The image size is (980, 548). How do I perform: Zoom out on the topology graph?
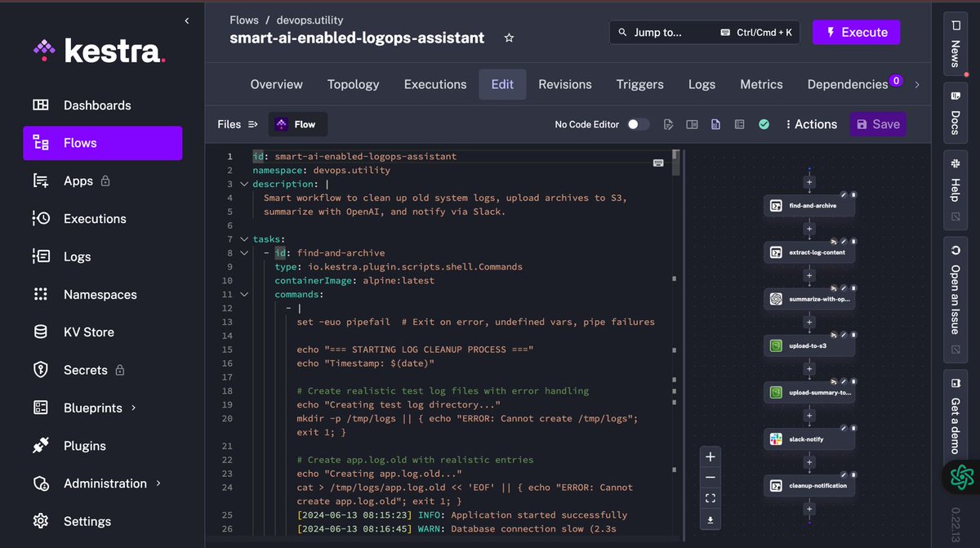pyautogui.click(x=710, y=478)
